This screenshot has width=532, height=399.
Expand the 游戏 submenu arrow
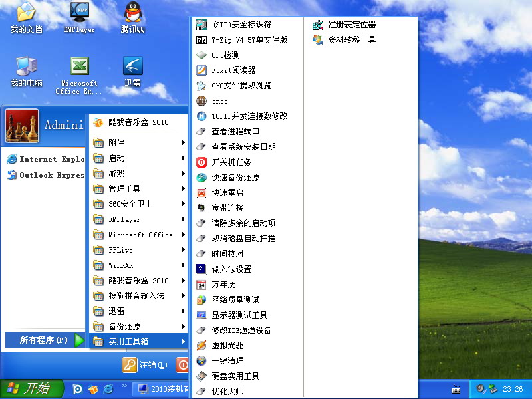pyautogui.click(x=184, y=173)
